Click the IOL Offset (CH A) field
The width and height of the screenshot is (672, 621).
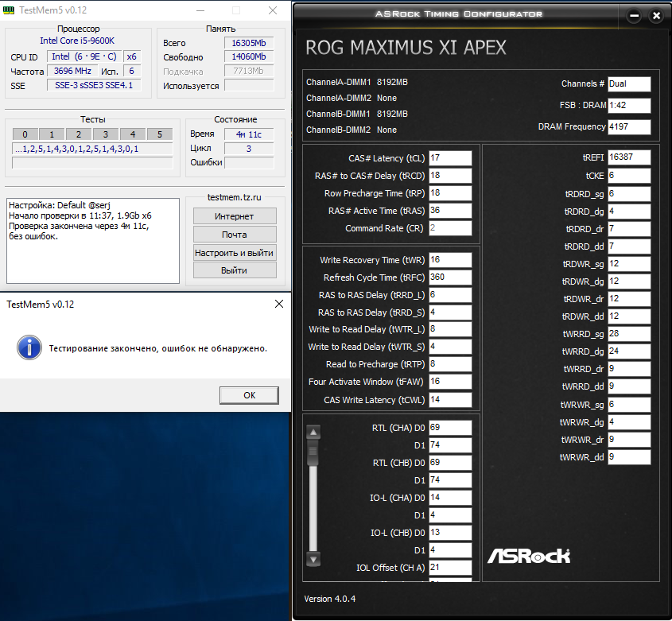(x=450, y=568)
